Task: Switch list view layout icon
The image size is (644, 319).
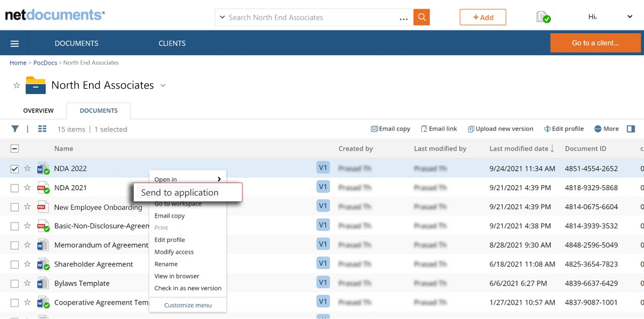Action: pyautogui.click(x=42, y=129)
